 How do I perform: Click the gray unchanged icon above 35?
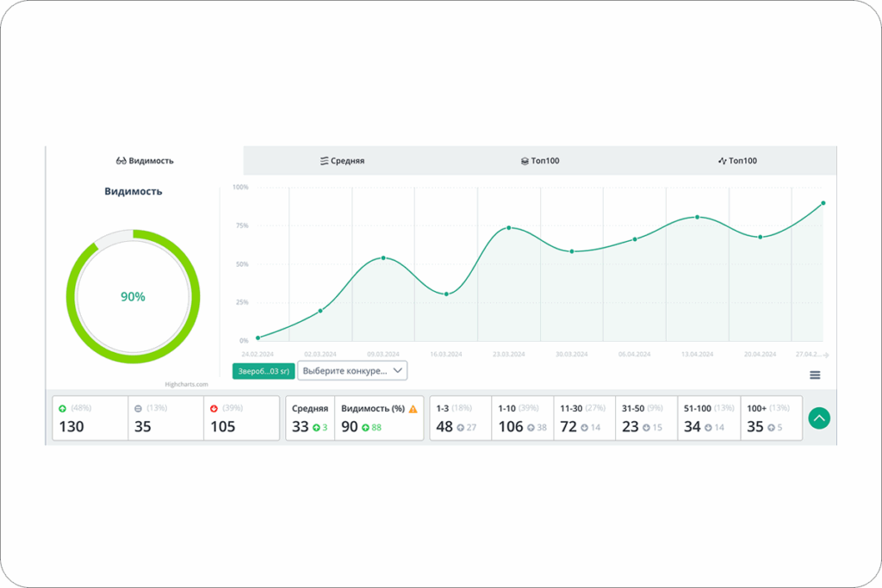click(139, 409)
